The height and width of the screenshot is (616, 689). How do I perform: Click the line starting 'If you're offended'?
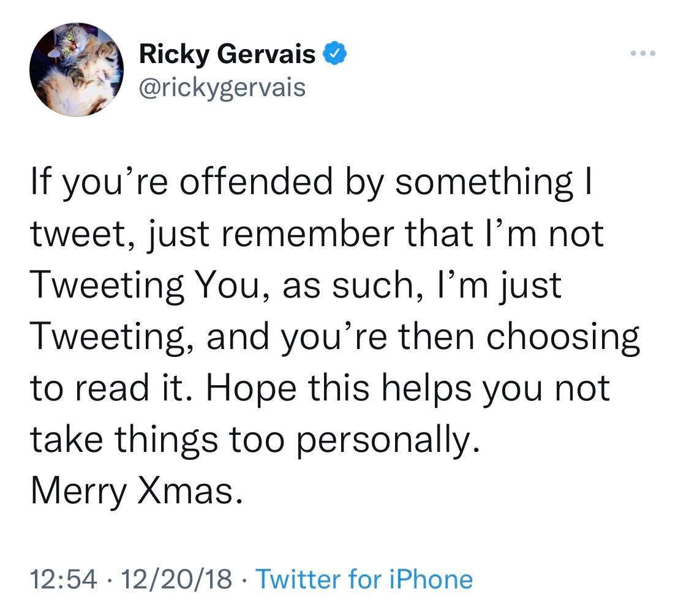coord(312,182)
